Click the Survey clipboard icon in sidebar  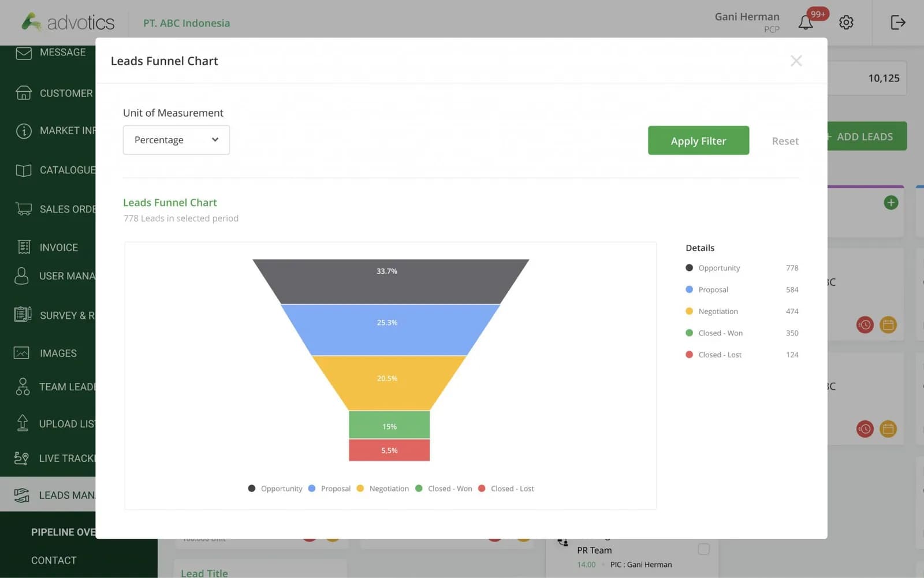[23, 315]
